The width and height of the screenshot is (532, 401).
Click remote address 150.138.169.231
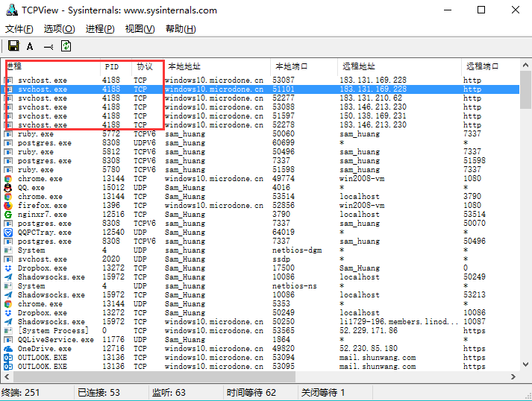pyautogui.click(x=373, y=116)
